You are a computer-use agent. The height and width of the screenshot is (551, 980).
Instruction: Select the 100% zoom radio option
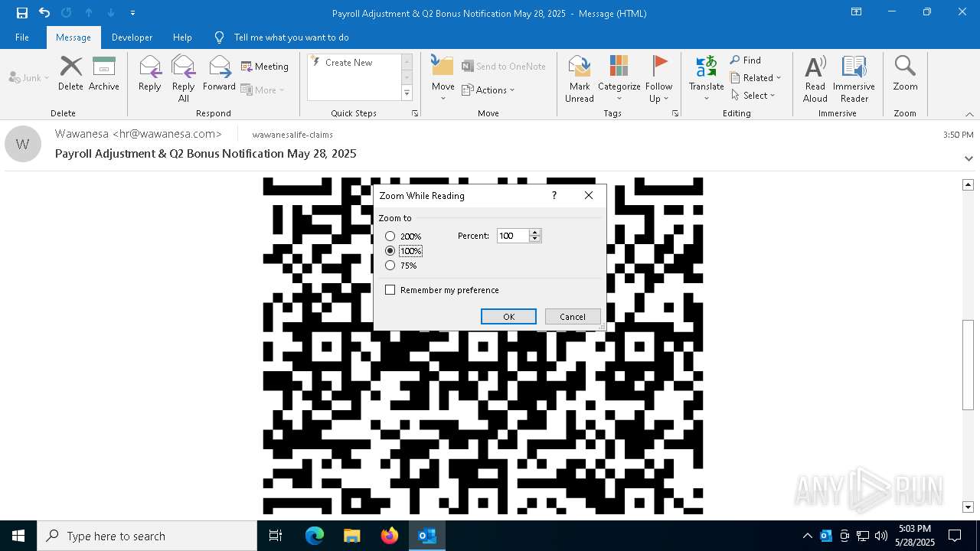(390, 251)
